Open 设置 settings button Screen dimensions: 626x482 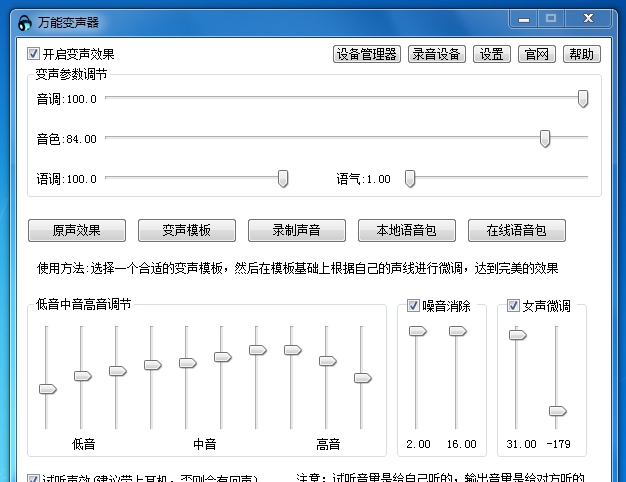492,54
